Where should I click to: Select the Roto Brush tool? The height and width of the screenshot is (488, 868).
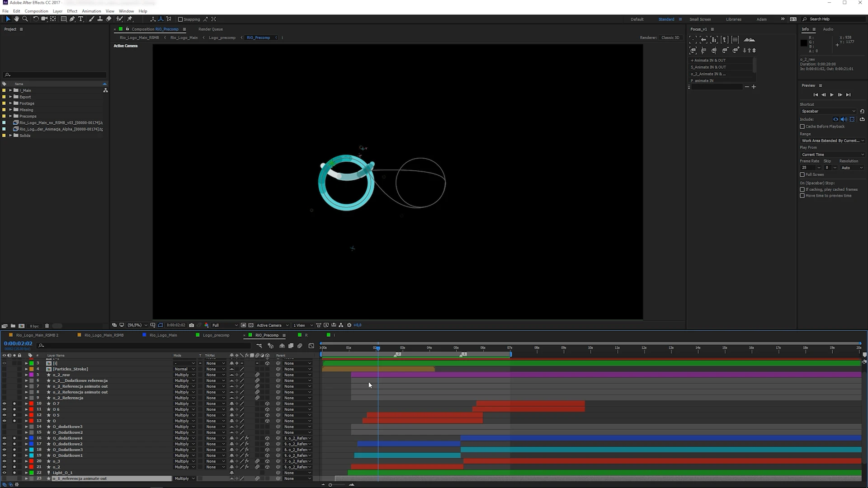(x=119, y=19)
